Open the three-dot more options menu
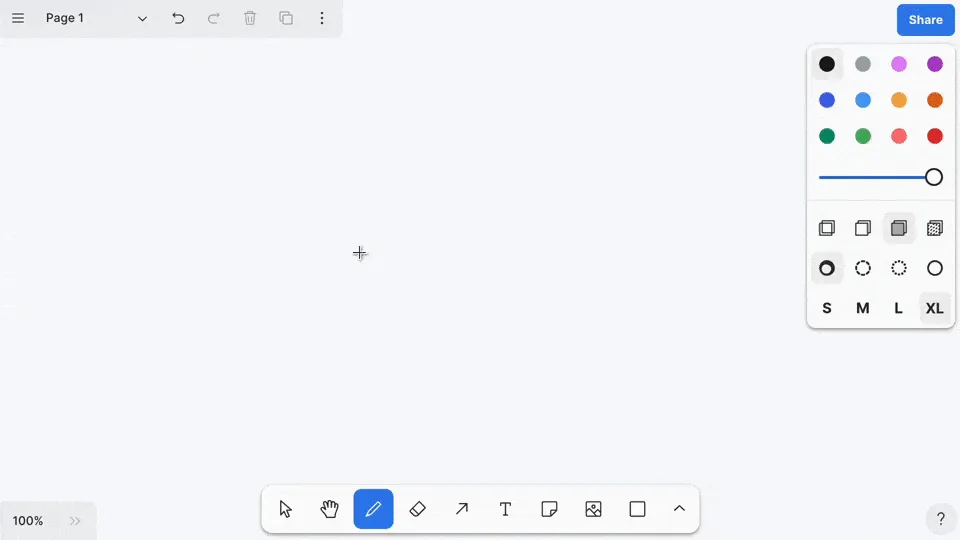Screen dimensions: 960x540 [x=322, y=18]
